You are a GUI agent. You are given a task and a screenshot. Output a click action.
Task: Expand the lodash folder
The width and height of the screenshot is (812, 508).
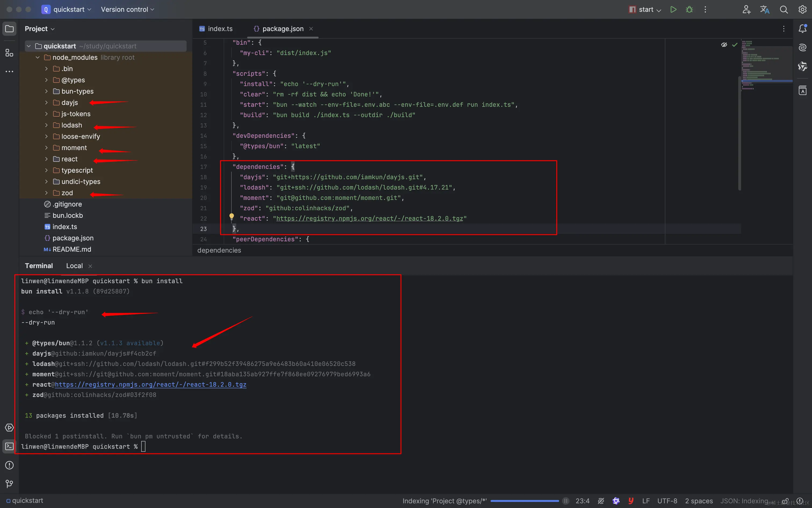[46, 125]
